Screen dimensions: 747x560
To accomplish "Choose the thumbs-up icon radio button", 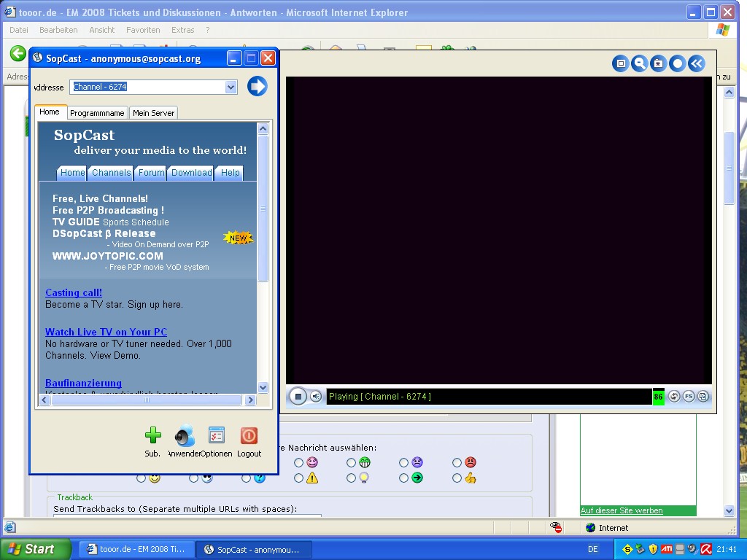I will [x=457, y=478].
